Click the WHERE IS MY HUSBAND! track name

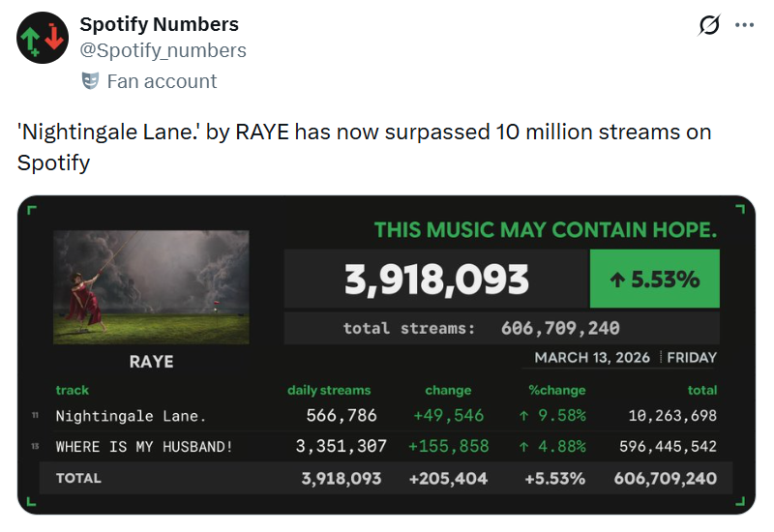tap(143, 447)
